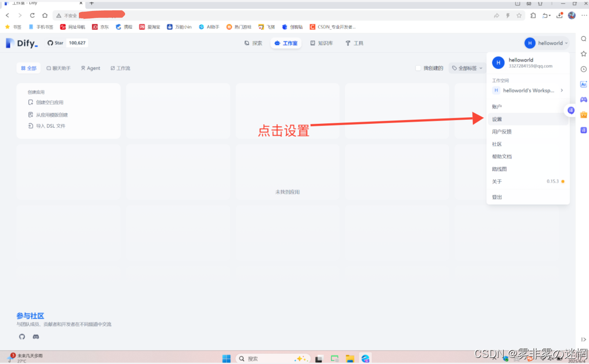
Task: Click the 热门游戏 bookmark
Action: [x=239, y=27]
